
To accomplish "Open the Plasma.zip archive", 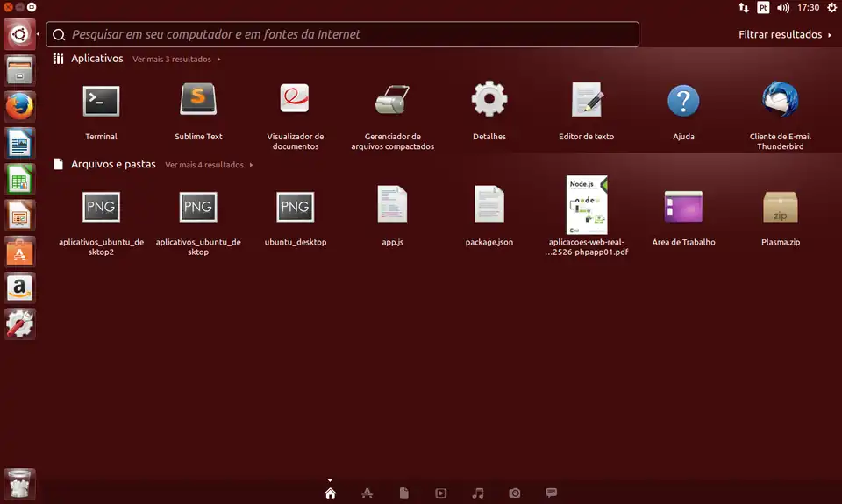I will pos(781,207).
